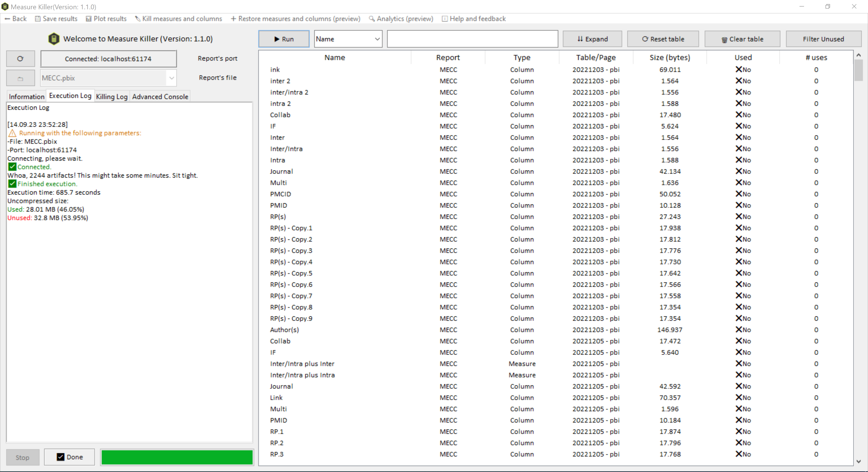Open Restore measures and columns preview
Viewport: 868px width, 472px height.
click(x=295, y=19)
